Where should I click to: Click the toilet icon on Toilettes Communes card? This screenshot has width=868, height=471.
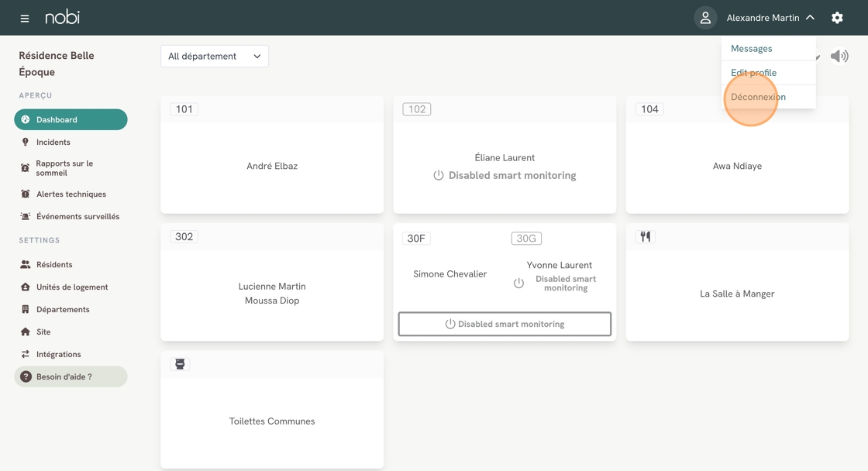[x=180, y=364]
